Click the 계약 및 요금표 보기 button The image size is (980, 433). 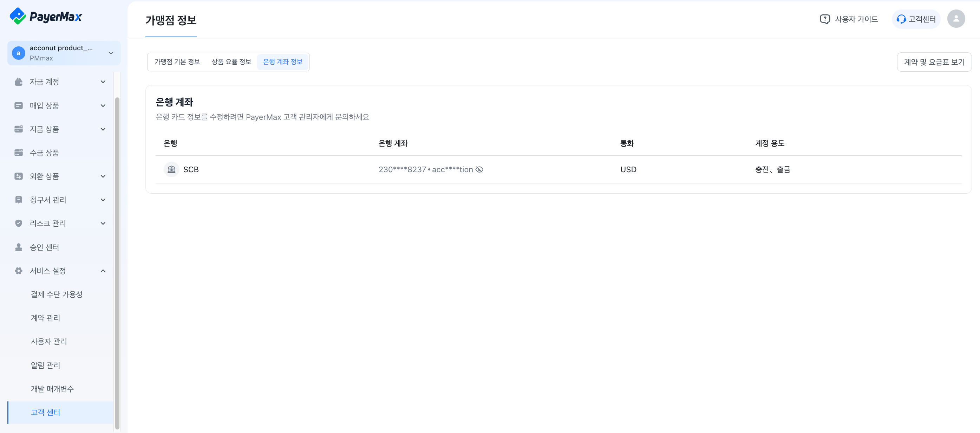tap(934, 62)
